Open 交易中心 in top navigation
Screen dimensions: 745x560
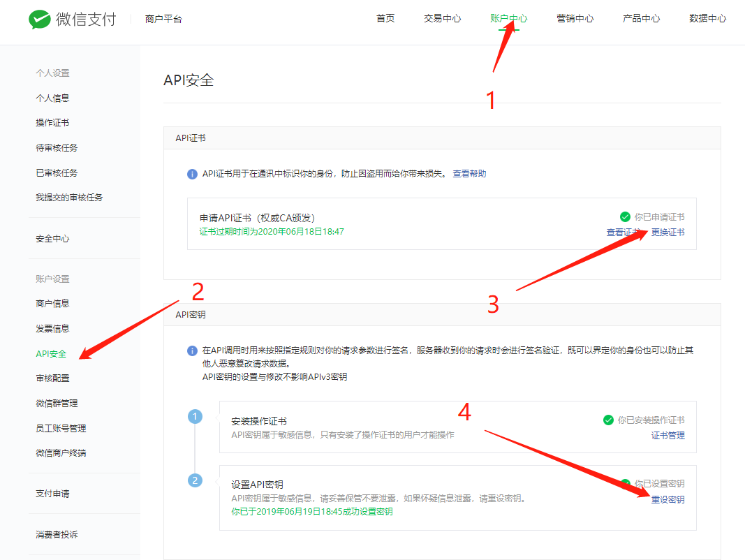[x=443, y=19]
